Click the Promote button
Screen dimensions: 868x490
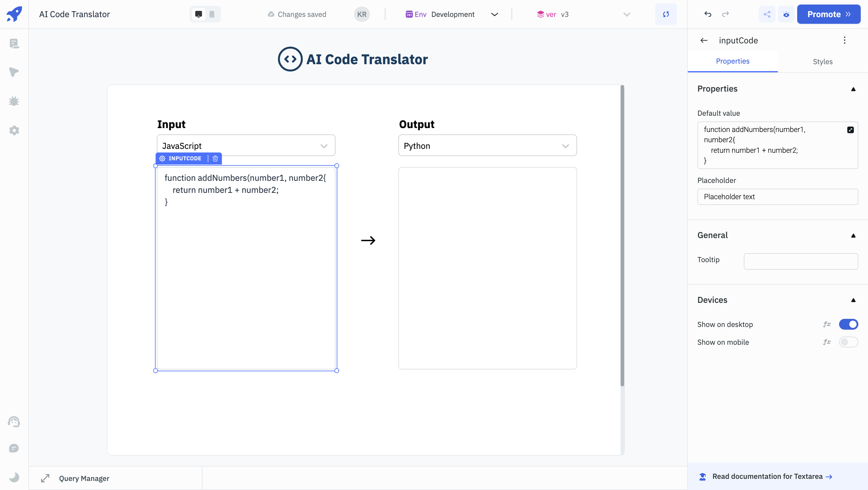point(829,14)
